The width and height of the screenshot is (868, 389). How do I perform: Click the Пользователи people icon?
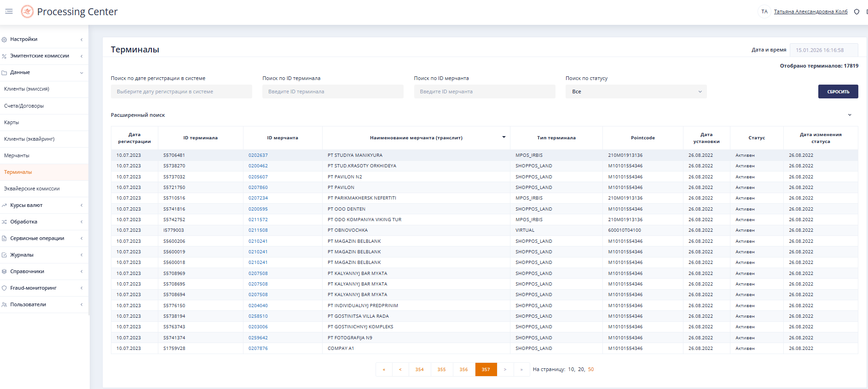point(4,305)
